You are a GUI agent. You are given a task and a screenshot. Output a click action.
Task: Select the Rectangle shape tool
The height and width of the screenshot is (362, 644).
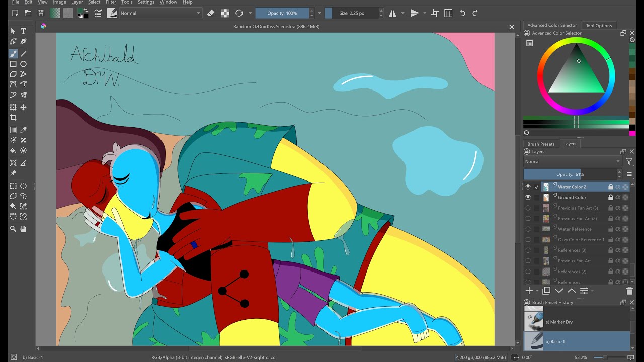click(13, 64)
